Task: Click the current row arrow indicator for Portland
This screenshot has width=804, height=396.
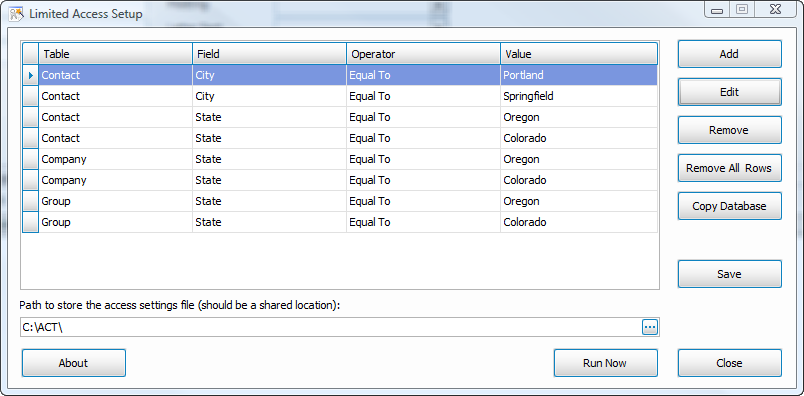Action: tap(30, 75)
